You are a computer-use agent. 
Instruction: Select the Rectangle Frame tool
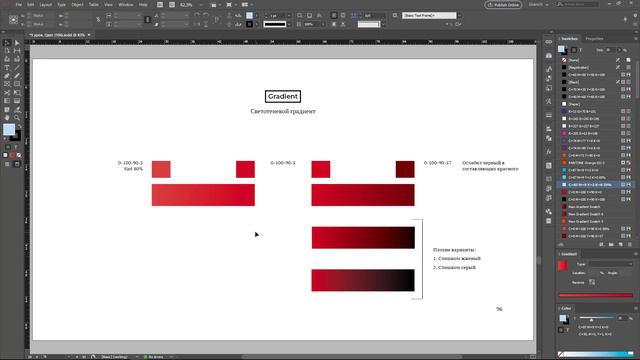click(7, 84)
